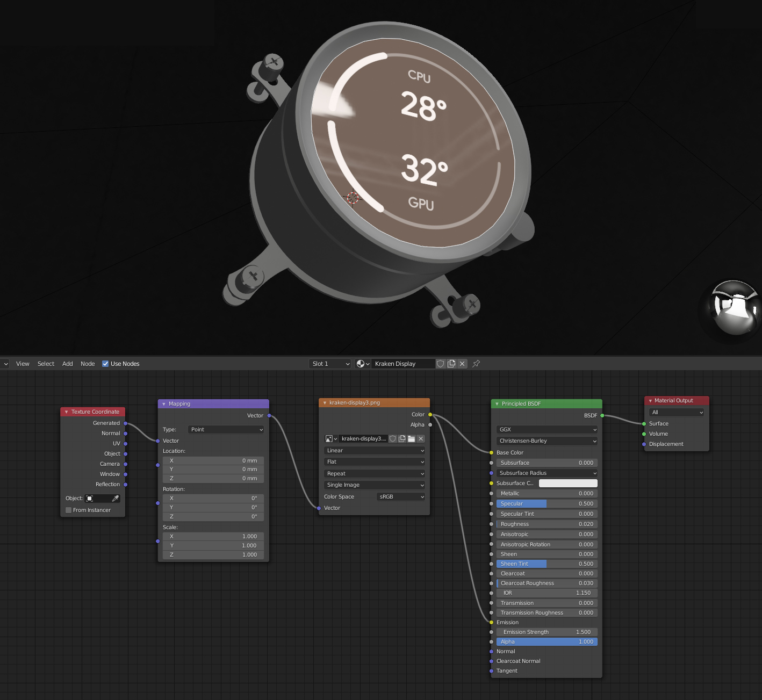Click the material fake user shield icon
762x700 pixels.
pos(441,364)
